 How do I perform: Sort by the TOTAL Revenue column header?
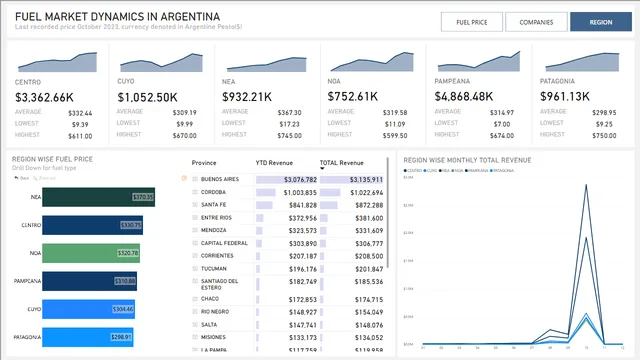click(341, 163)
